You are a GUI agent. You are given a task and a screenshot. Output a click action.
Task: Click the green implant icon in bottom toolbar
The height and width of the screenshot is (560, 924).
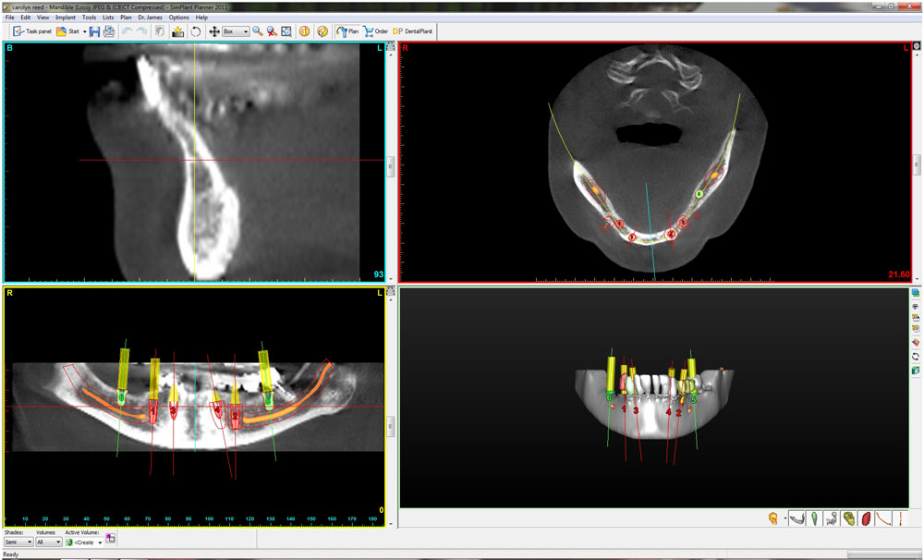(813, 518)
